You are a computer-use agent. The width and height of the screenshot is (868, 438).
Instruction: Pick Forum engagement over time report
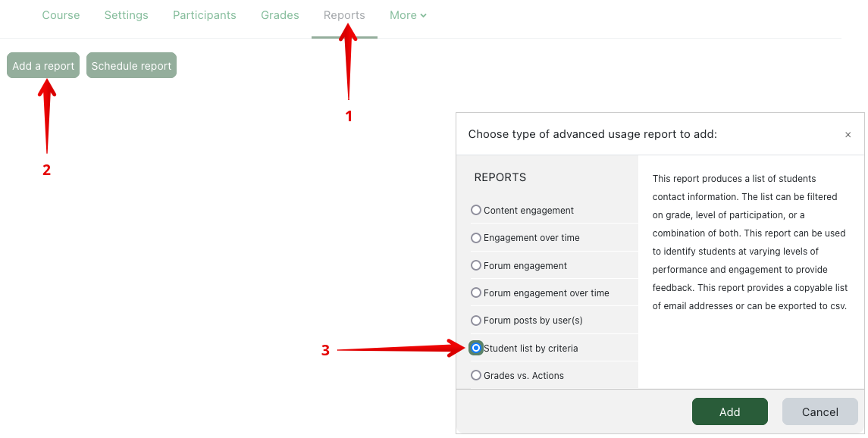coord(476,293)
